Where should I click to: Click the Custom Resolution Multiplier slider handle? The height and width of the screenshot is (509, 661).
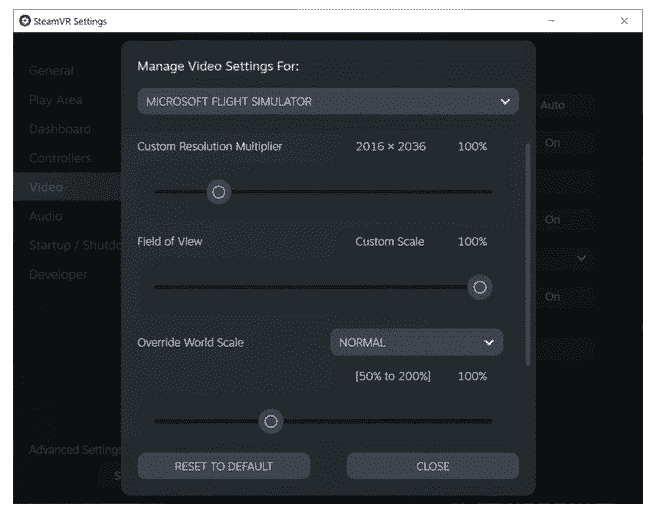click(x=218, y=192)
